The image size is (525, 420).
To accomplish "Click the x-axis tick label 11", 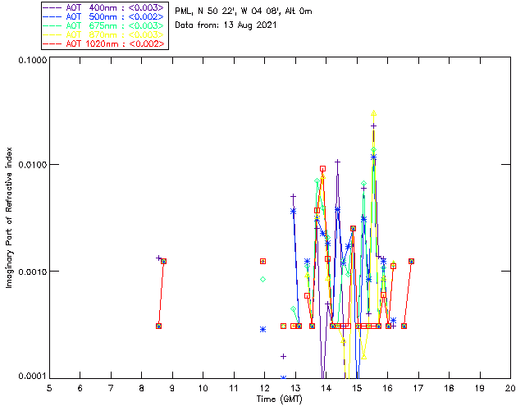I will 234,388.
